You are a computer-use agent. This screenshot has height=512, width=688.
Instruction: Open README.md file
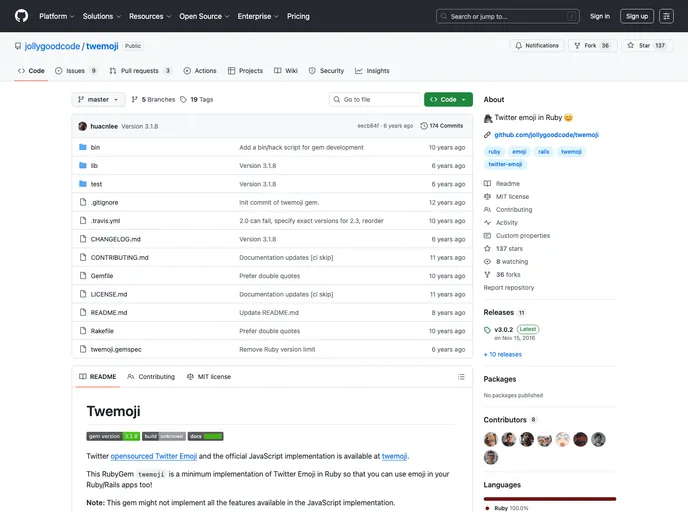point(109,313)
